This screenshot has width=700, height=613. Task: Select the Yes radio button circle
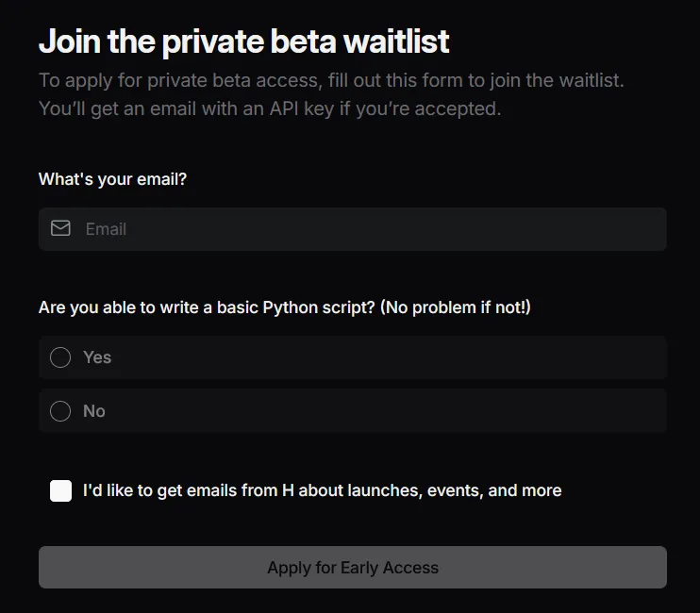(60, 357)
